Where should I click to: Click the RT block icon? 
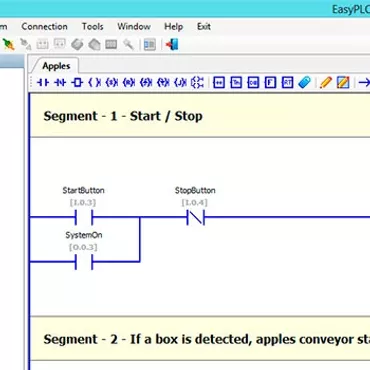[287, 82]
